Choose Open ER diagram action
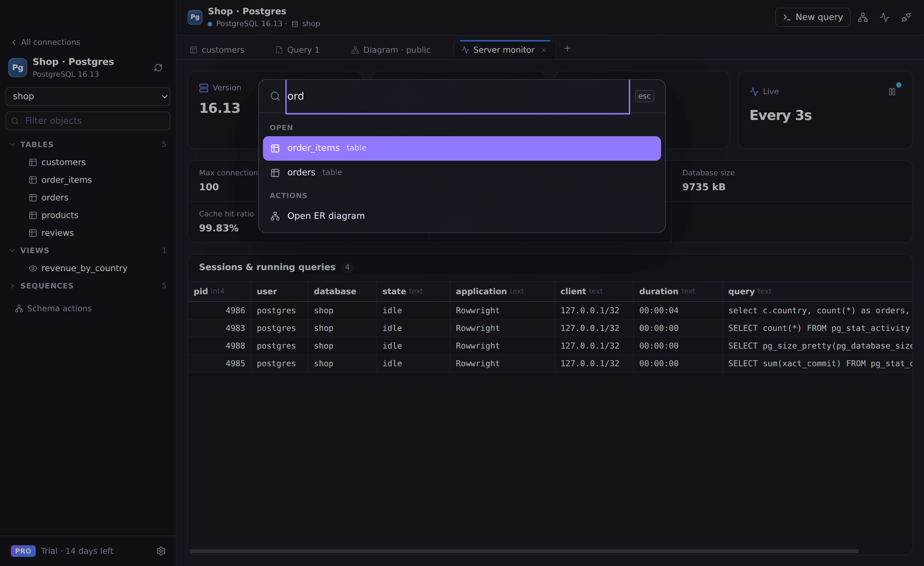This screenshot has height=566, width=924. [462, 216]
